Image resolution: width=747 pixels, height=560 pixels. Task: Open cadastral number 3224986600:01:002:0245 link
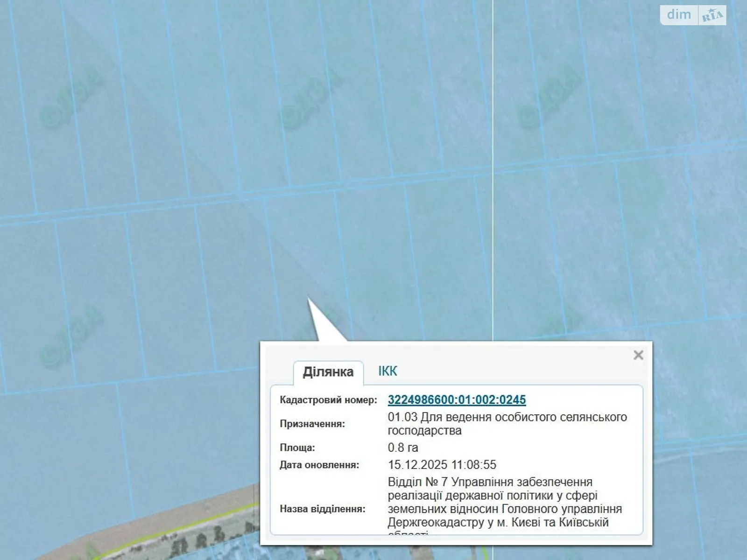[x=457, y=400]
